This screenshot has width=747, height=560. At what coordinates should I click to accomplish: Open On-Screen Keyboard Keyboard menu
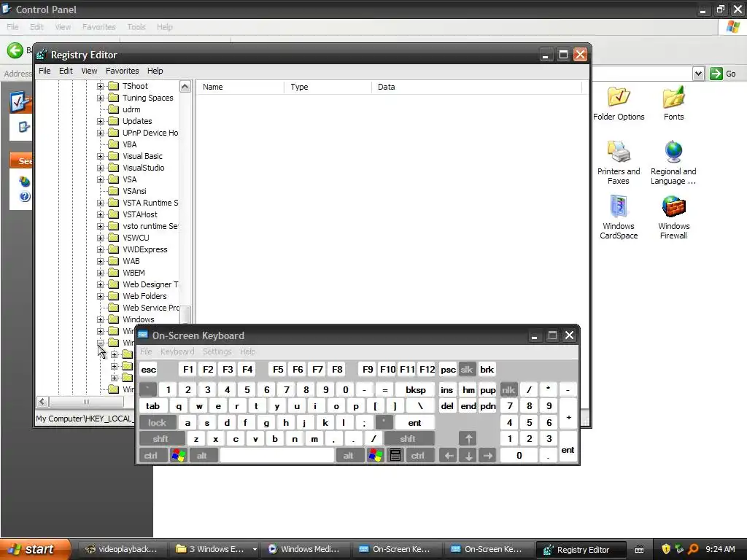(177, 351)
